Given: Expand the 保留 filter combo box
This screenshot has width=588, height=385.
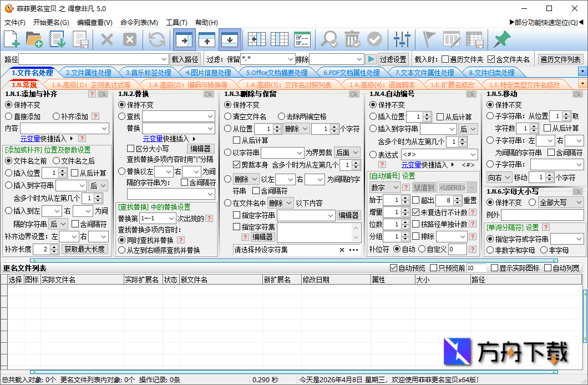Looking at the screenshot, I should pyautogui.click(x=291, y=59).
